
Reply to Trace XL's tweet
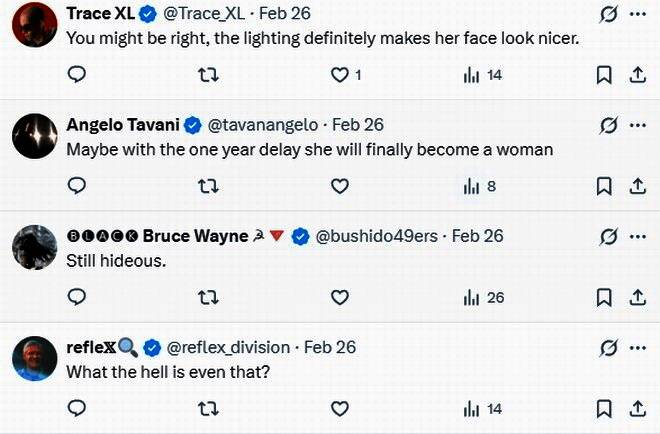pyautogui.click(x=77, y=75)
